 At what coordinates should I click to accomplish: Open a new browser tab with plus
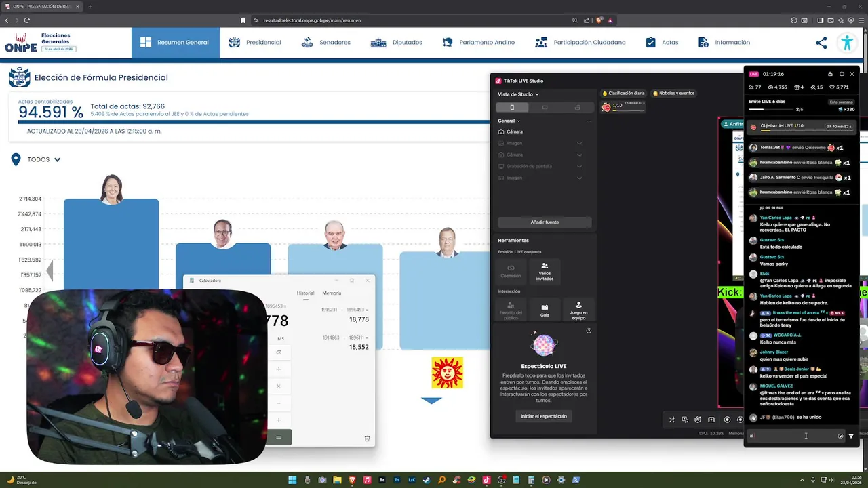(x=90, y=7)
